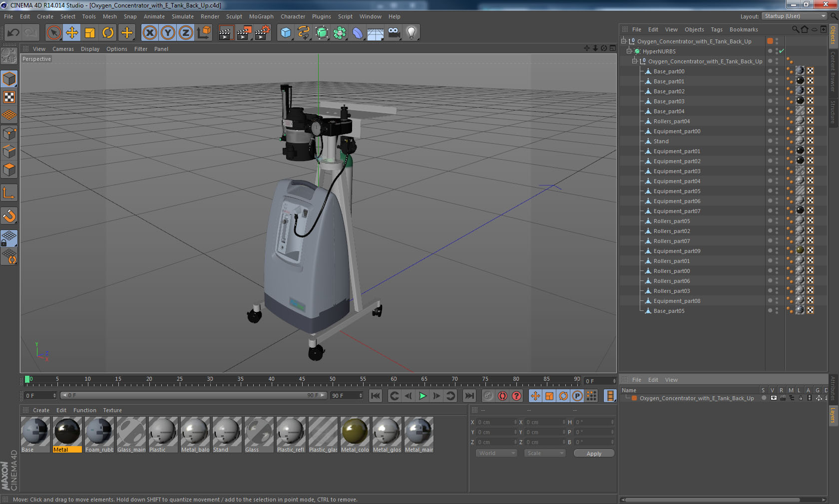Screen dimensions: 839x504
Task: Select the Live Selection tool
Action: click(53, 33)
